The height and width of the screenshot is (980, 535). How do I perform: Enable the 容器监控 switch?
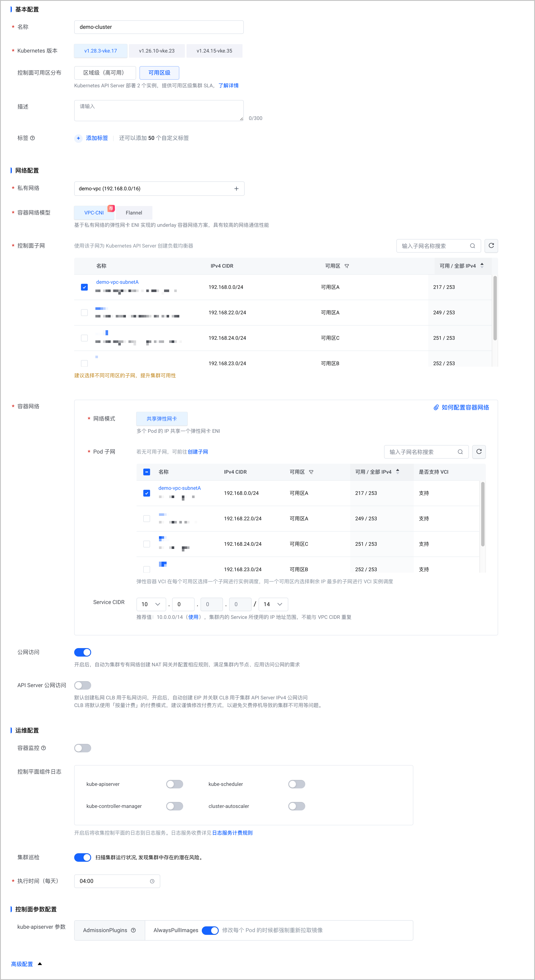pyautogui.click(x=83, y=748)
